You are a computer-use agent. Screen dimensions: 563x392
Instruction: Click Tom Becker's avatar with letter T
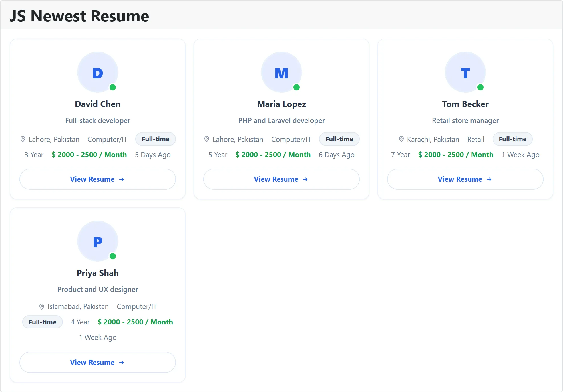(x=465, y=72)
